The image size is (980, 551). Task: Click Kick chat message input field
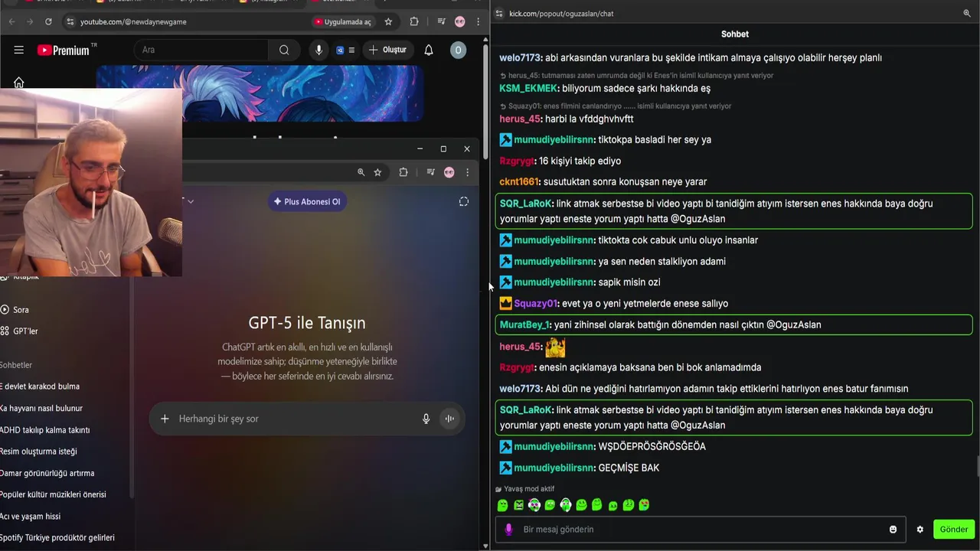point(701,530)
